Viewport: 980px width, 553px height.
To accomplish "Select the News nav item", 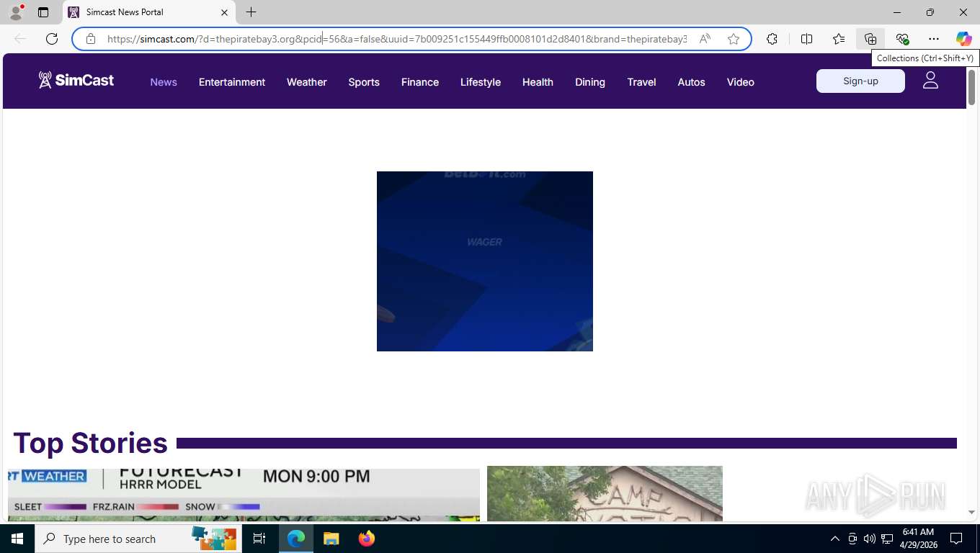I will click(164, 82).
